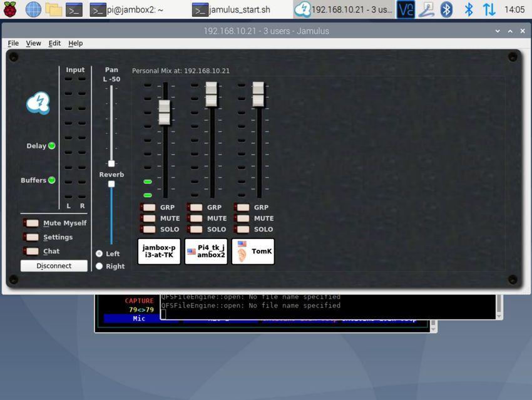Open the Raspberry Pi main menu
The image size is (532, 400).
(x=10, y=9)
